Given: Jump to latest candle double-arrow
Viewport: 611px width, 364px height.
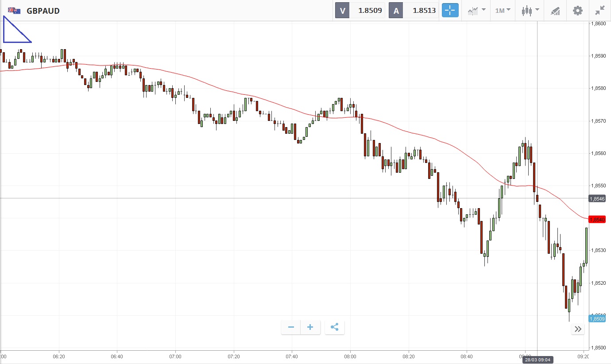Looking at the screenshot, I should (578, 329).
